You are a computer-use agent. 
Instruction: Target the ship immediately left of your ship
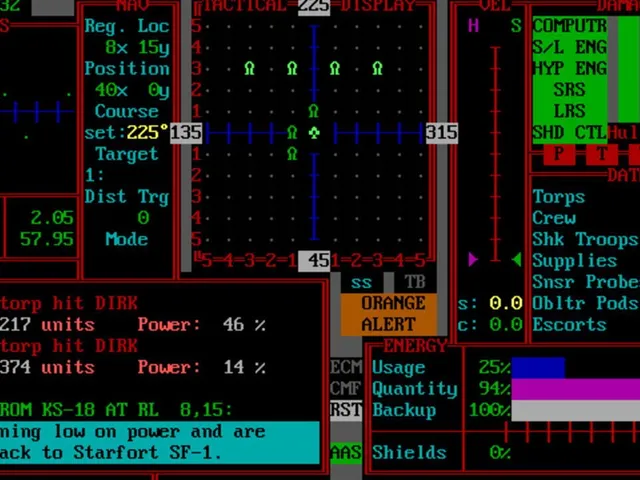pos(292,132)
